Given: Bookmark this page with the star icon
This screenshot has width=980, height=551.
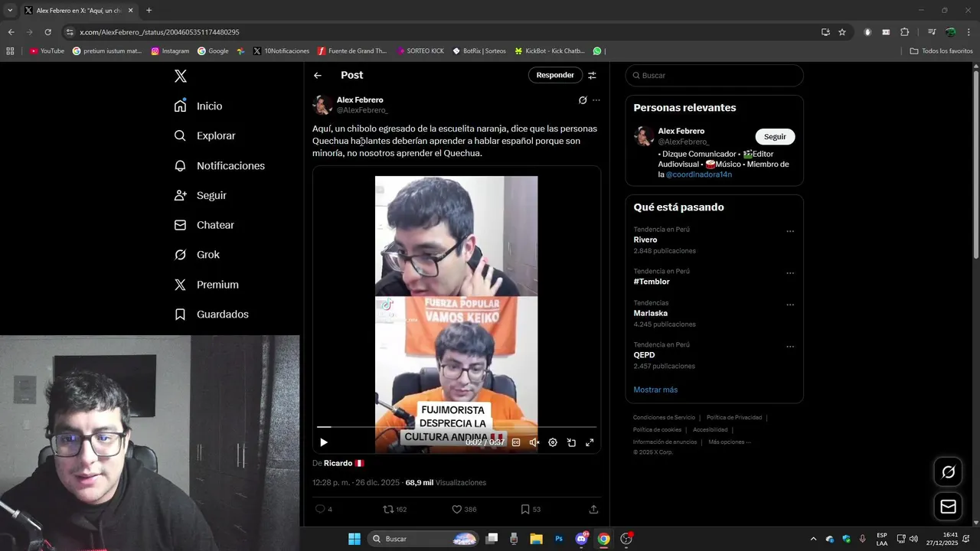Looking at the screenshot, I should point(842,32).
